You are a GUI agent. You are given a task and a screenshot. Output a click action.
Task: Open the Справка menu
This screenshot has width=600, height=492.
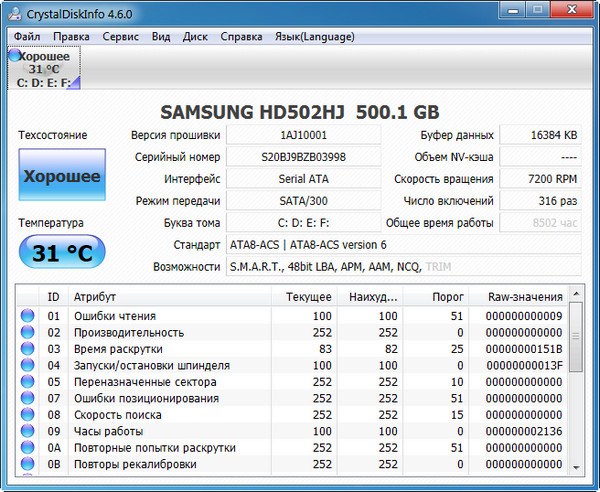point(241,36)
